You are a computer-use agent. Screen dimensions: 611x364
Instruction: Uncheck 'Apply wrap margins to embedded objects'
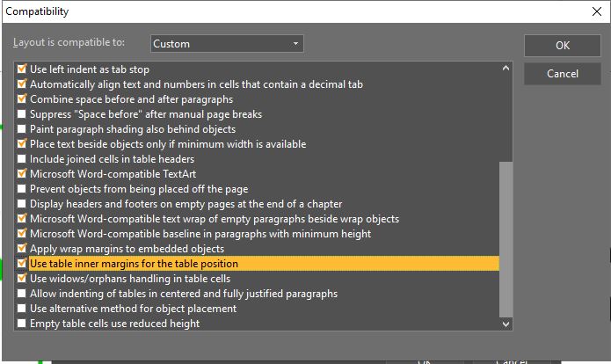pos(23,249)
